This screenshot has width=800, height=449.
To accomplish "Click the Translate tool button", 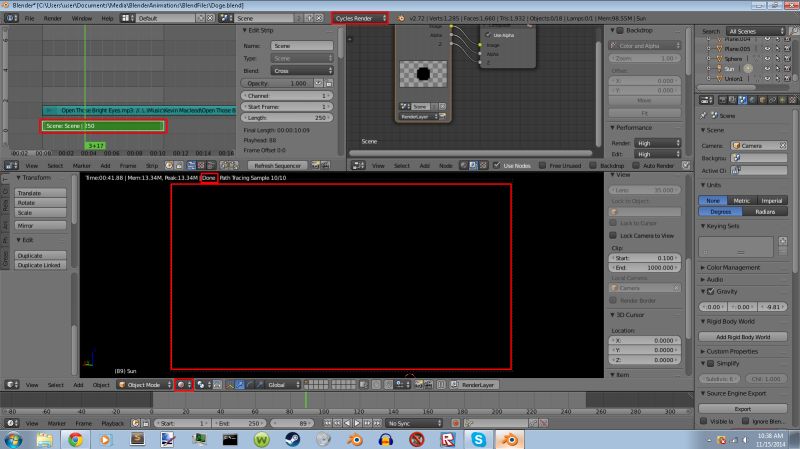I will point(40,193).
